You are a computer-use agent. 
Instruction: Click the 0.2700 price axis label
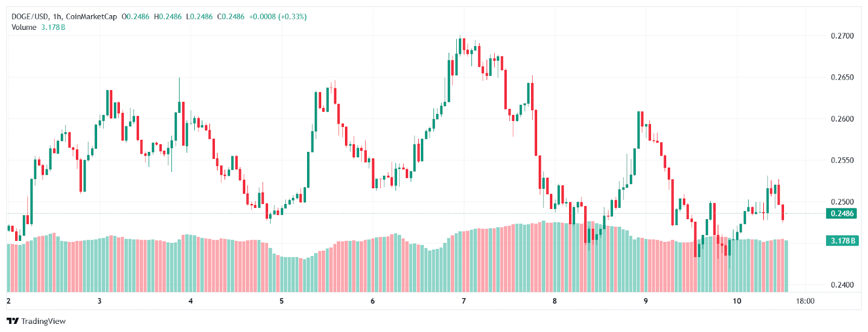tap(842, 36)
